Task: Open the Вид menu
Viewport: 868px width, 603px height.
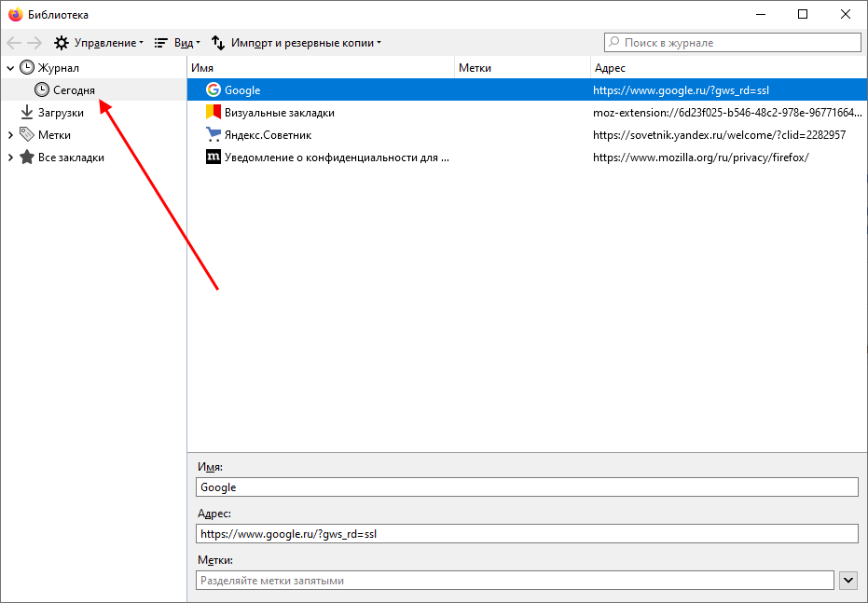Action: tap(177, 43)
